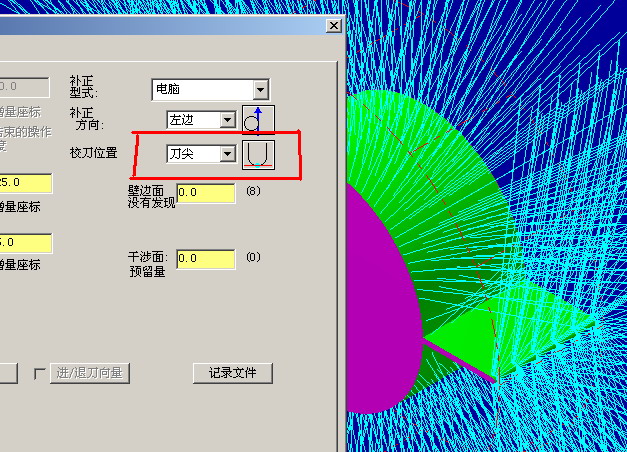Viewport: 627px width, 452px height.
Task: Click the yellow field showing 5.0
Action: click(26, 243)
